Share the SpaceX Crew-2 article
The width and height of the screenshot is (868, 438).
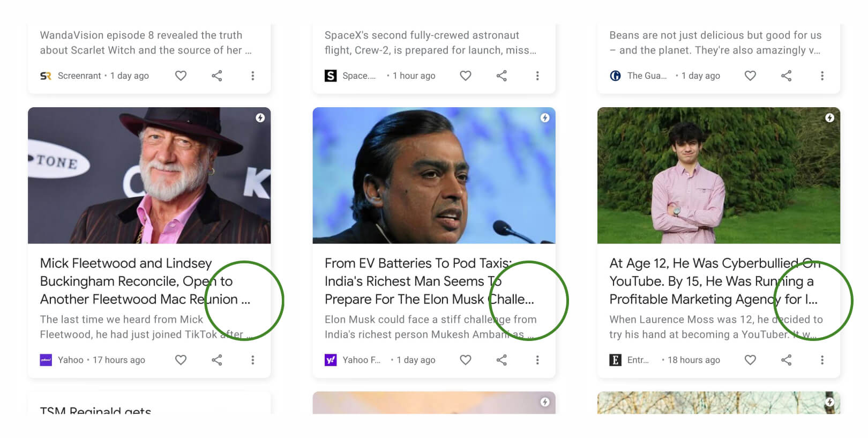(x=502, y=76)
